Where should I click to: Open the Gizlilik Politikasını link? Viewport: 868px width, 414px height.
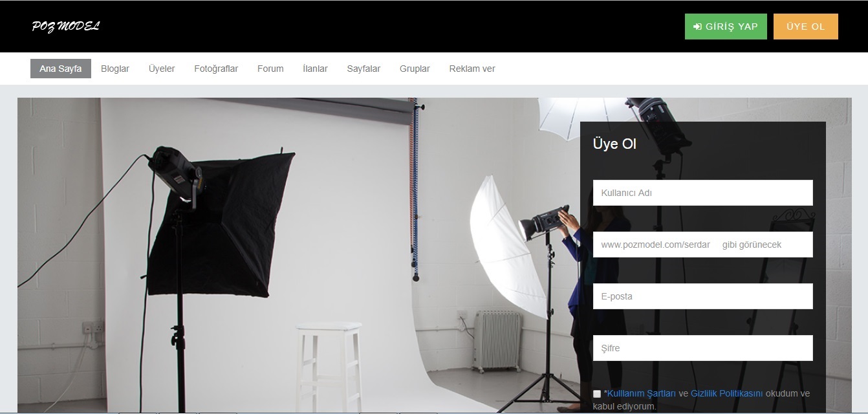(727, 393)
